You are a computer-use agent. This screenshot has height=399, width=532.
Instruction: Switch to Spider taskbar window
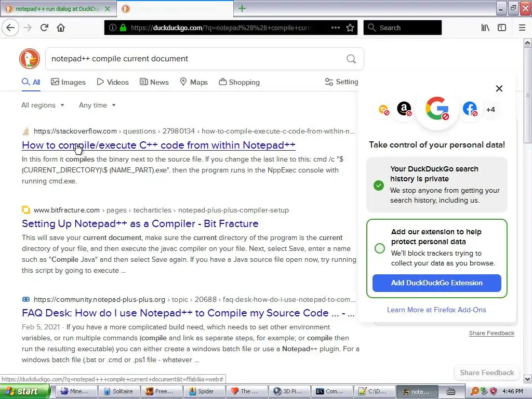[x=204, y=391]
